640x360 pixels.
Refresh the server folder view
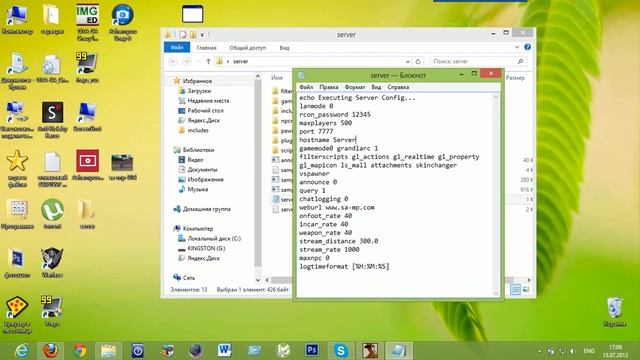tap(418, 61)
